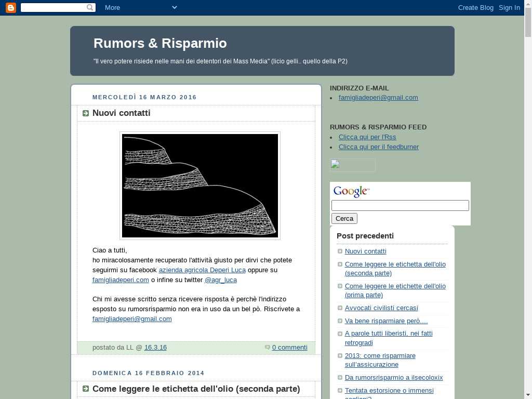Click the broken feed image under feedburner link
This screenshot has width=532, height=399.
352,165
